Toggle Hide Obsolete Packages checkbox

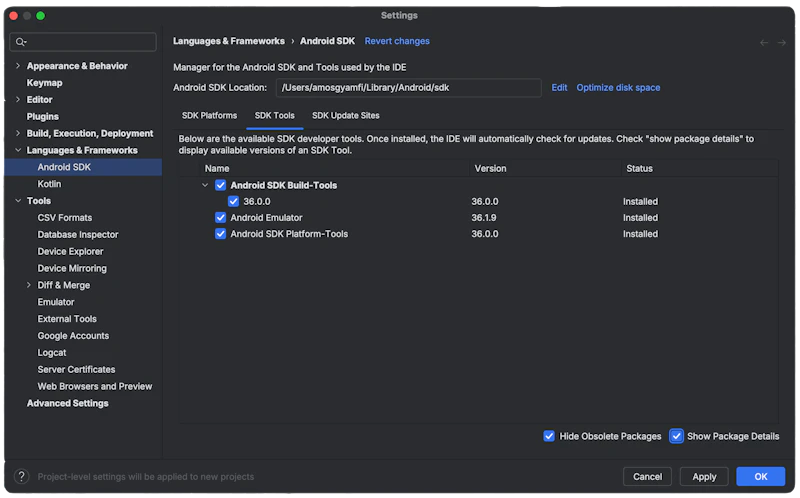click(x=549, y=436)
